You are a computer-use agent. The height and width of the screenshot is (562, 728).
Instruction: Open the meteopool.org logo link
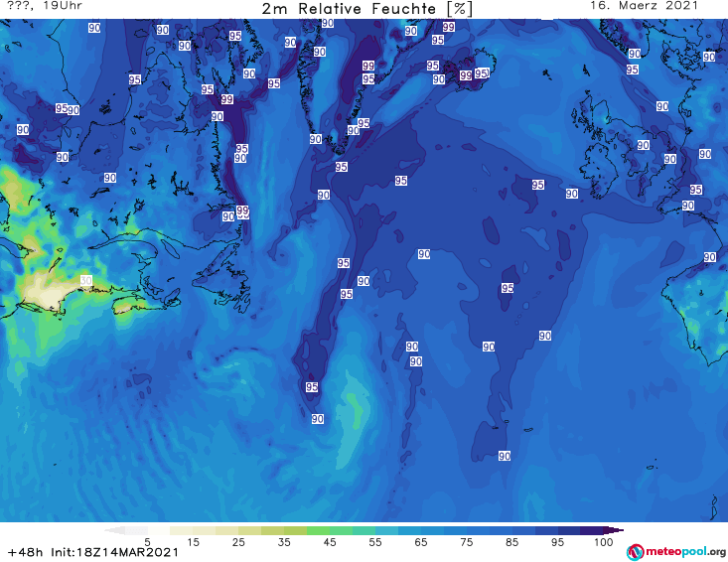coord(676,552)
